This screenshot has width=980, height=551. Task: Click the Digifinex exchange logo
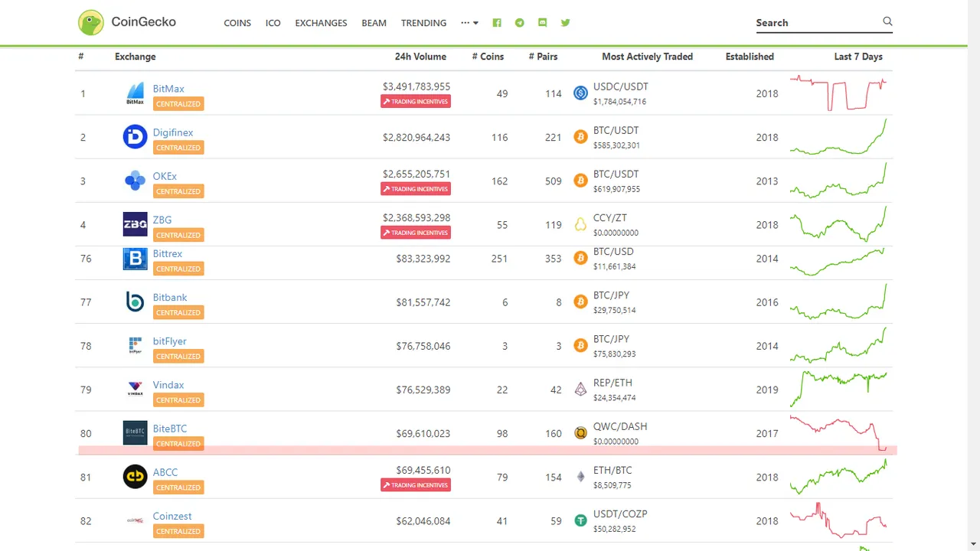point(136,137)
